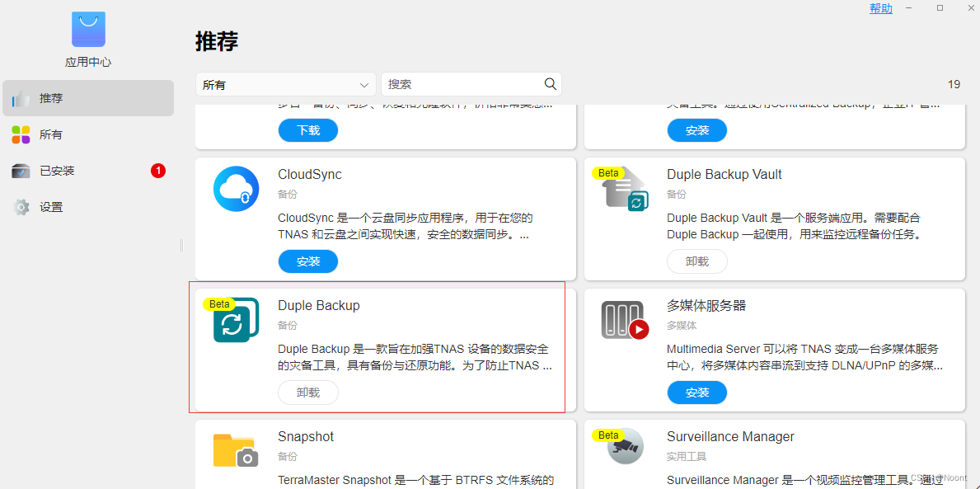Open the App Center home icon
Viewport: 980px width, 489px height.
87,29
